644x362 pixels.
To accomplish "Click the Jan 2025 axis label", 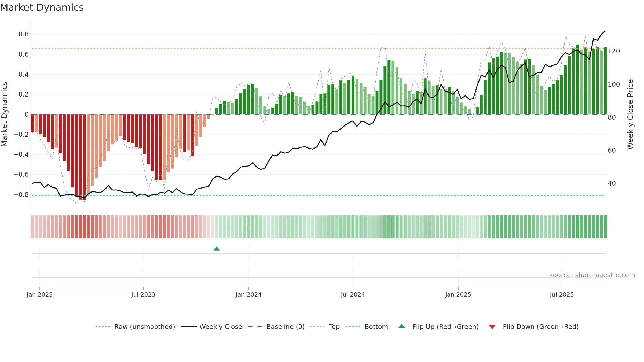I will (x=458, y=294).
